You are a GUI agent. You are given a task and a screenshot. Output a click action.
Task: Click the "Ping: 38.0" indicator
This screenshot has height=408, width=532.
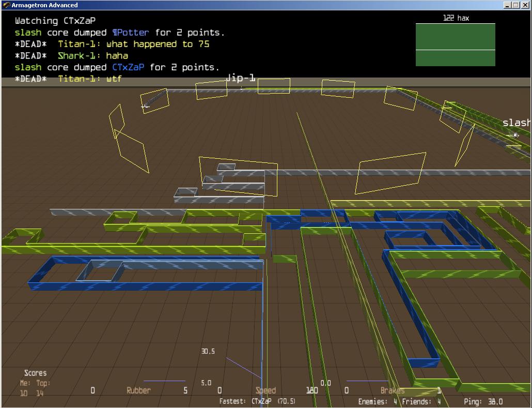(483, 402)
